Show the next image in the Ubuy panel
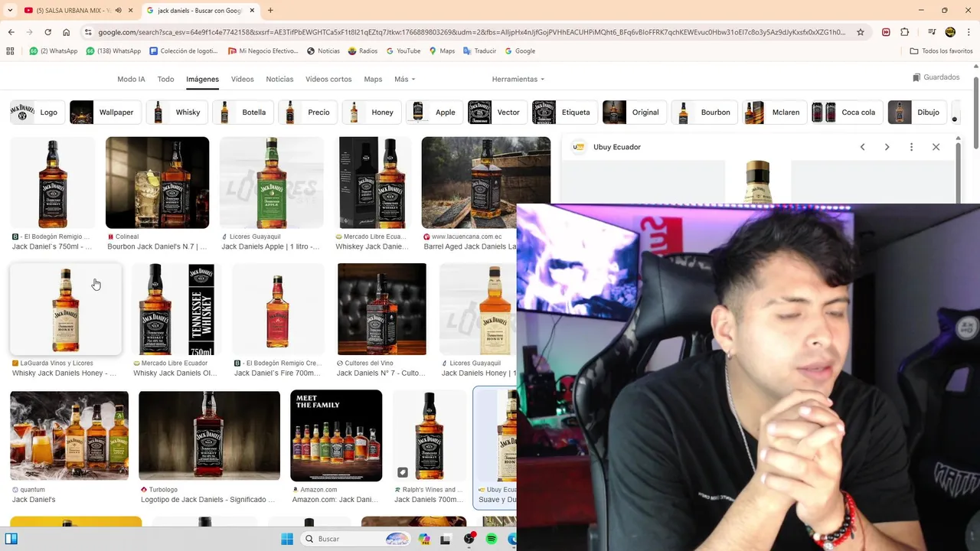This screenshot has height=551, width=980. (887, 147)
